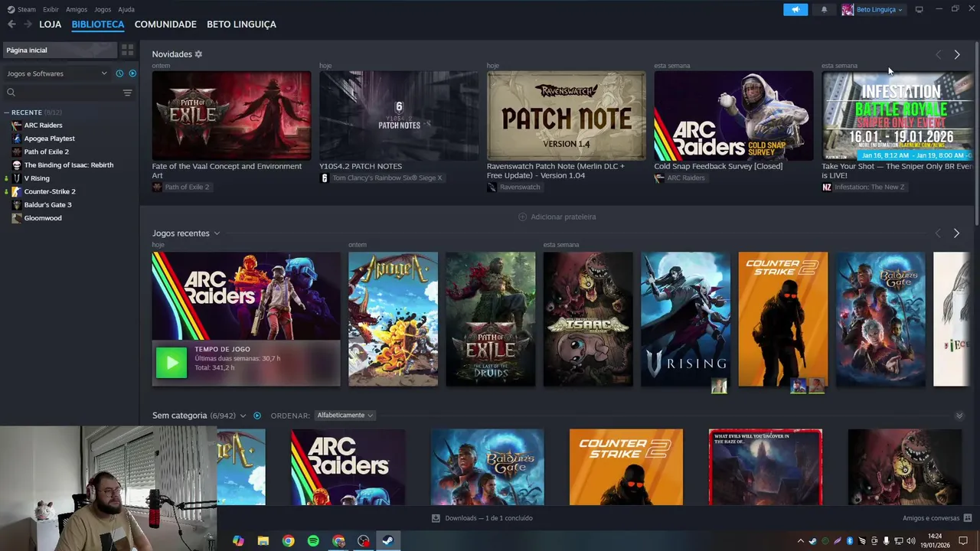Show next Novidades items with right arrow

click(956, 54)
